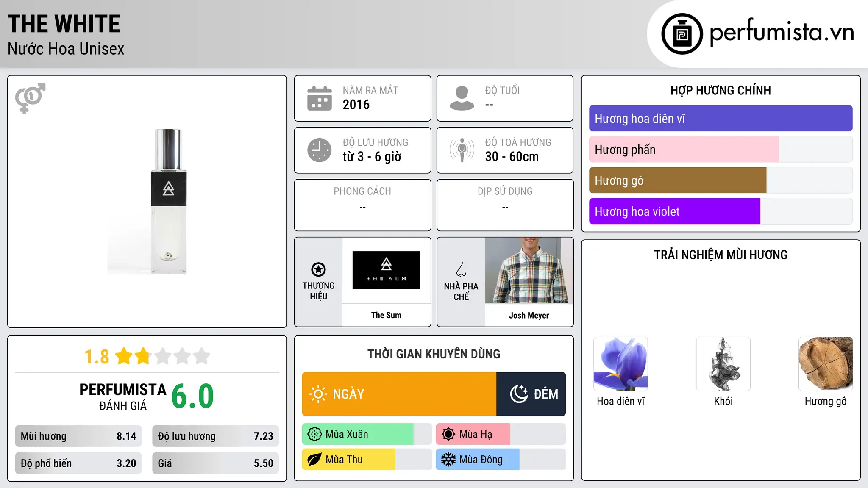The image size is (868, 488).
Task: Click the The Sum brand logo image
Action: pos(386,270)
